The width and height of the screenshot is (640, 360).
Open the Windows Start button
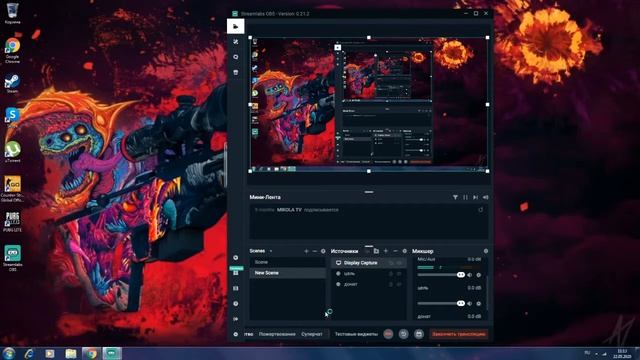(x=8, y=353)
